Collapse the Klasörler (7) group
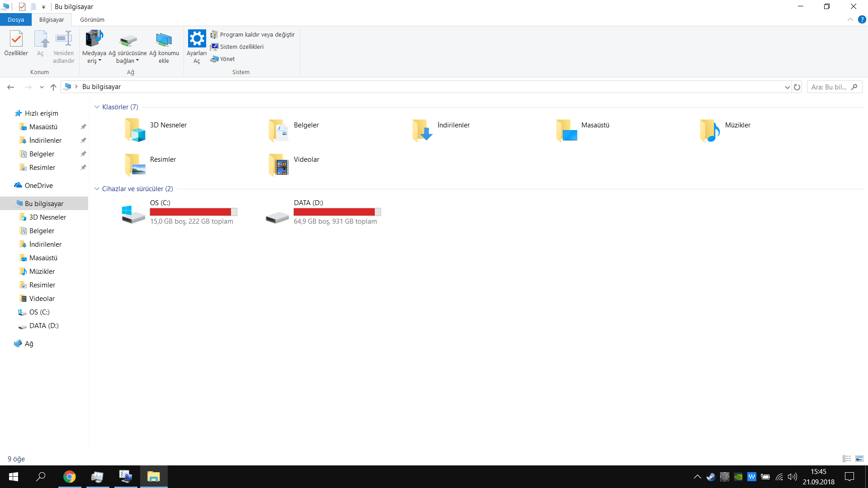Viewport: 868px width, 488px height. click(97, 107)
